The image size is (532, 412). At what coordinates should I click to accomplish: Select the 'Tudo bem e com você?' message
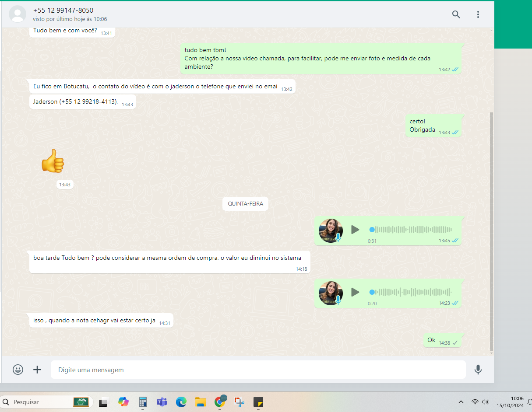tap(72, 32)
